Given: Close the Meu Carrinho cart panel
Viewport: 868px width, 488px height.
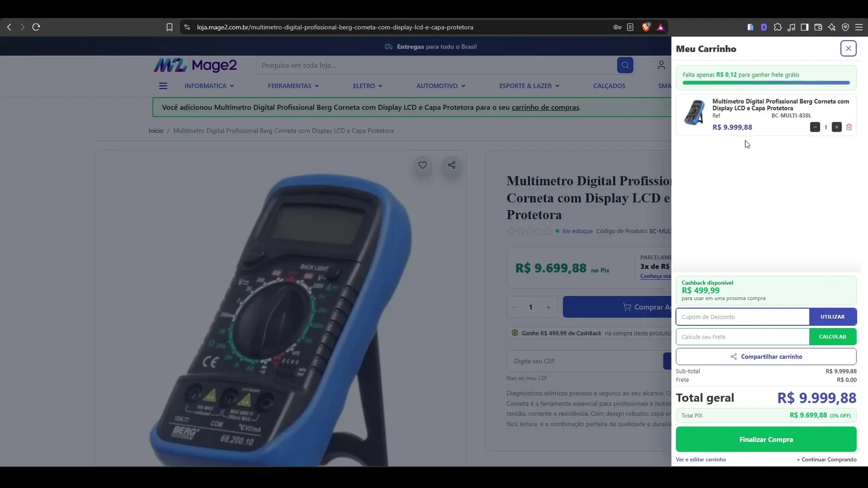Looking at the screenshot, I should pyautogui.click(x=848, y=48).
